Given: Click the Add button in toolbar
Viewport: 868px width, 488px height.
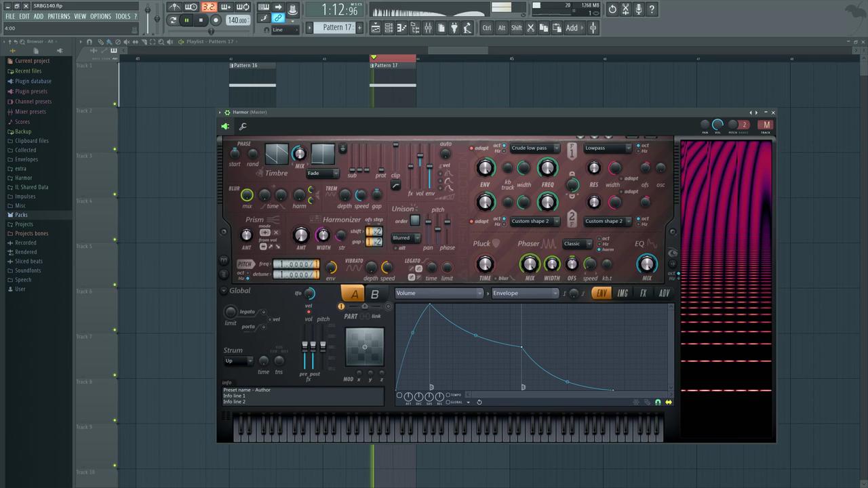Looking at the screenshot, I should (572, 28).
